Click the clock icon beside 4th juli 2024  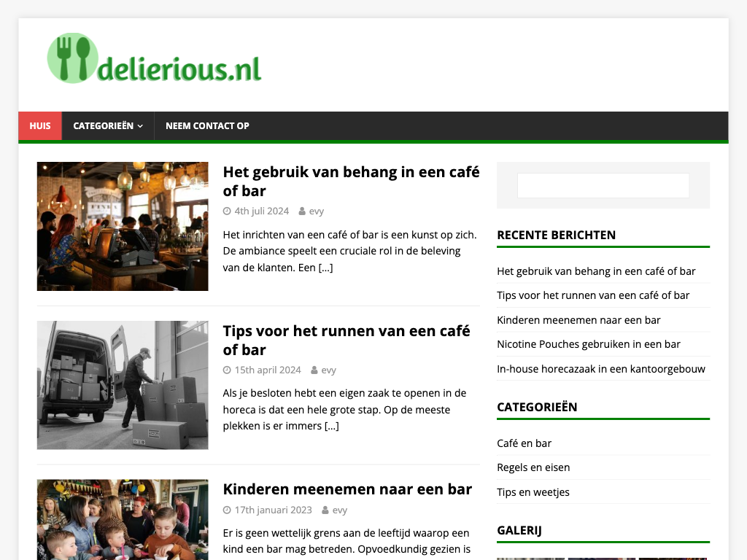point(227,211)
